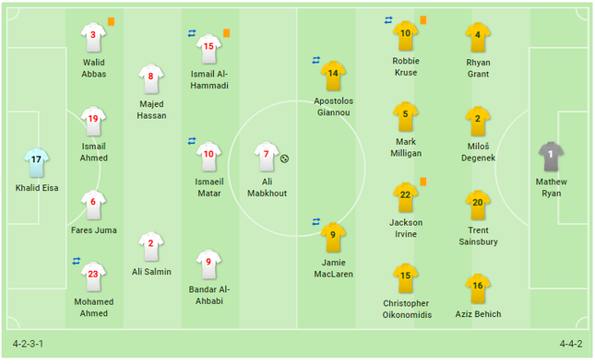Select Mathew Ryan's grey number 1 shirt

click(x=551, y=157)
